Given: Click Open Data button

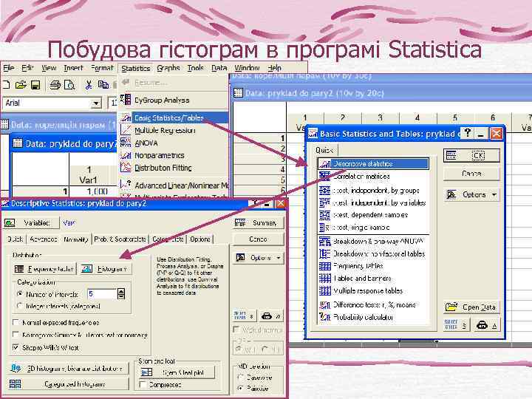Looking at the screenshot, I should point(471,307).
